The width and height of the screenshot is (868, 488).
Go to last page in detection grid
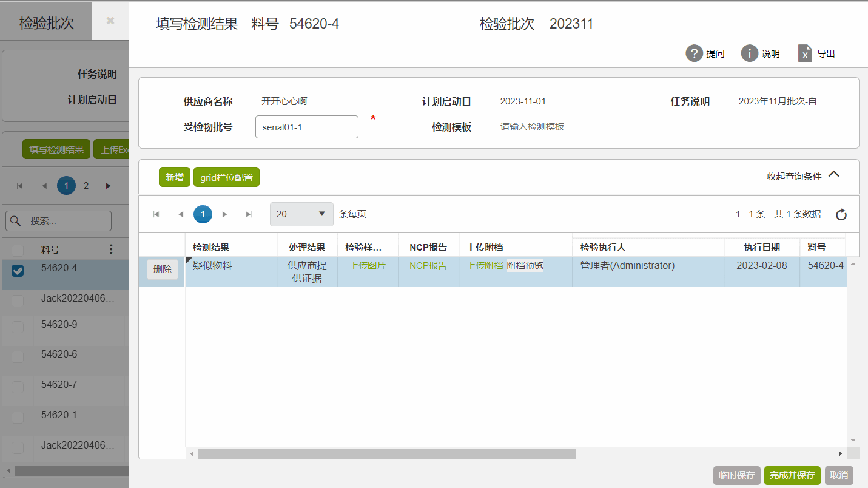click(249, 214)
